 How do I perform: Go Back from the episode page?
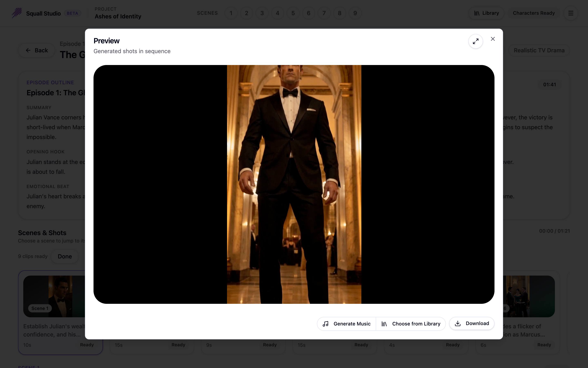(x=37, y=50)
